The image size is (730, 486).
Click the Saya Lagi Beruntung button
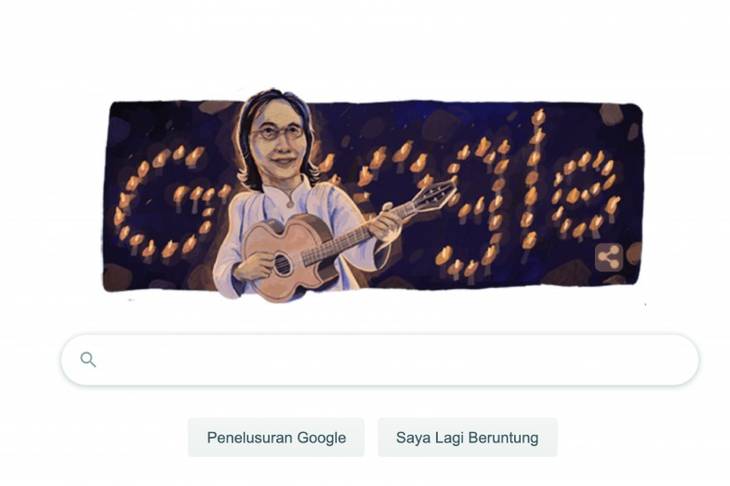467,438
